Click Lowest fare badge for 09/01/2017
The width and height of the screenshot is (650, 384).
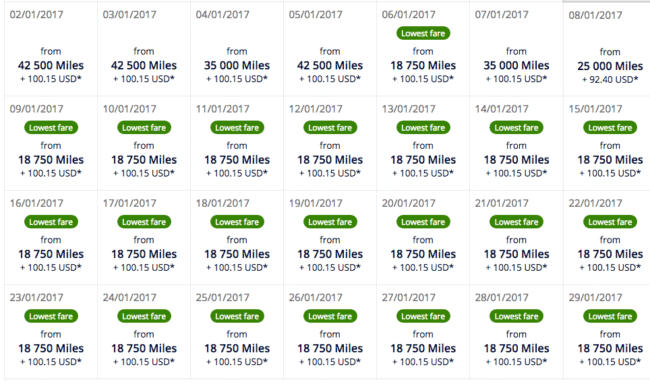pyautogui.click(x=51, y=128)
